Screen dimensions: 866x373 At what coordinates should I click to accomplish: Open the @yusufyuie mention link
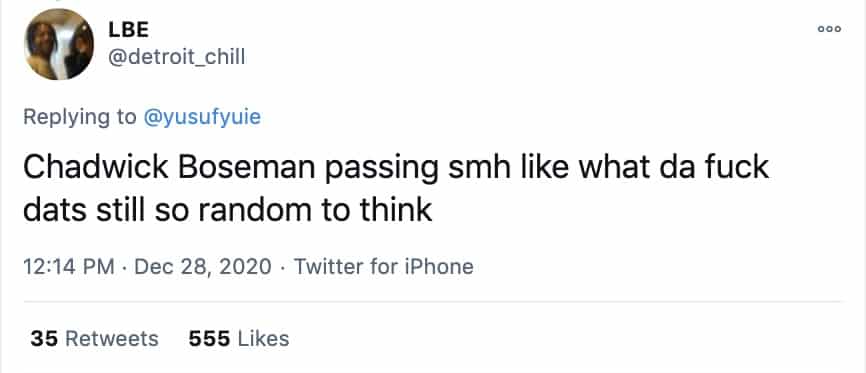coord(202,117)
